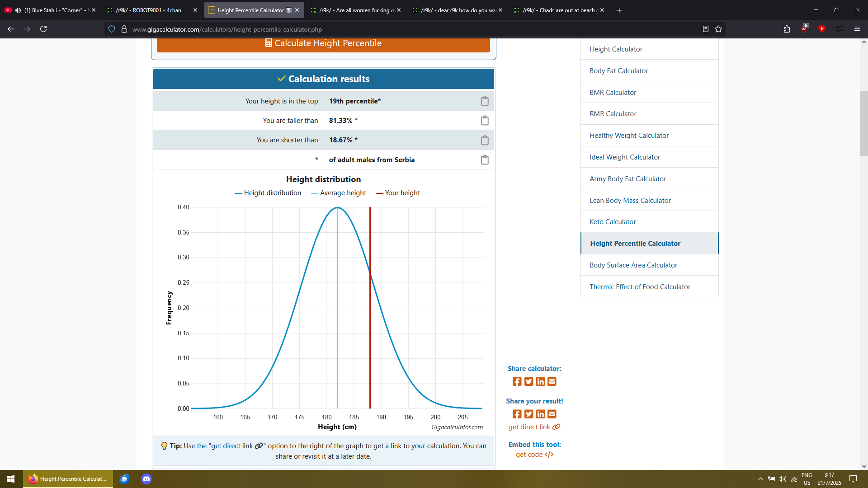
Task: Open the notification center icon
Action: pyautogui.click(x=853, y=479)
